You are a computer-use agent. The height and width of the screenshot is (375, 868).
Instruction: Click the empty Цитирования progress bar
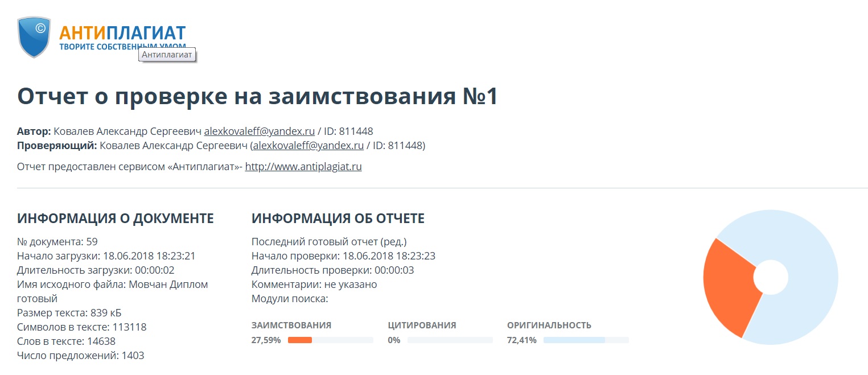450,340
